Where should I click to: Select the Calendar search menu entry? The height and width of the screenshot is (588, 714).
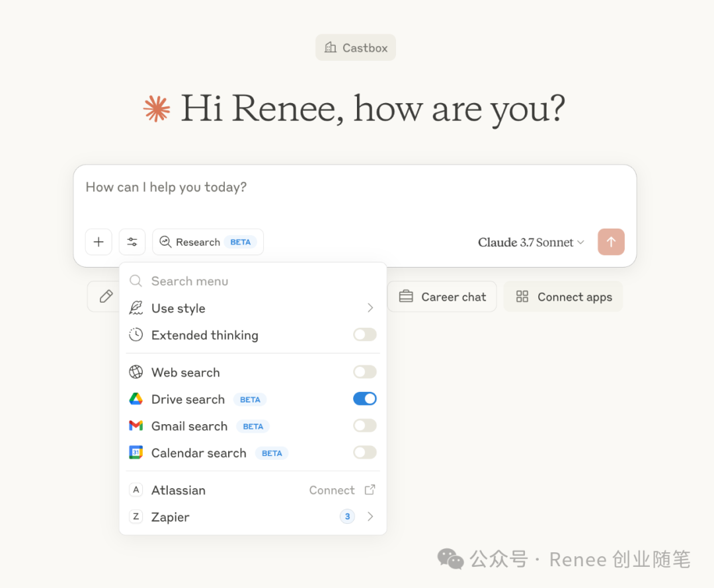coord(253,453)
